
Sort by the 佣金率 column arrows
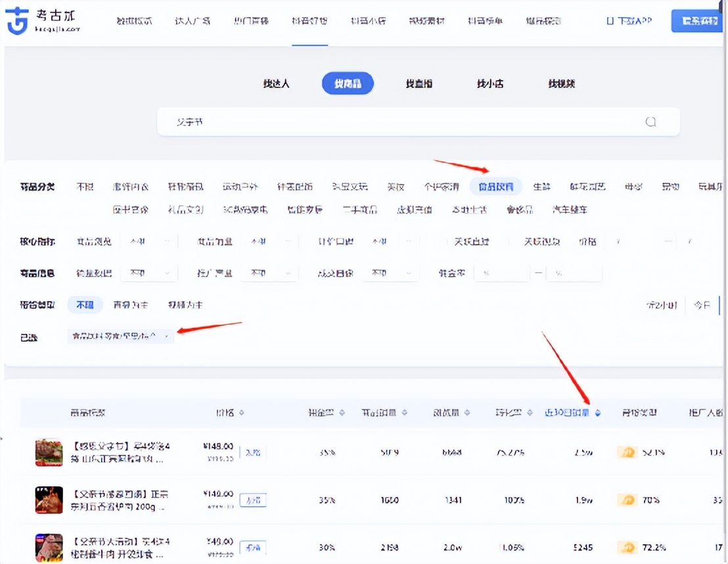point(342,413)
